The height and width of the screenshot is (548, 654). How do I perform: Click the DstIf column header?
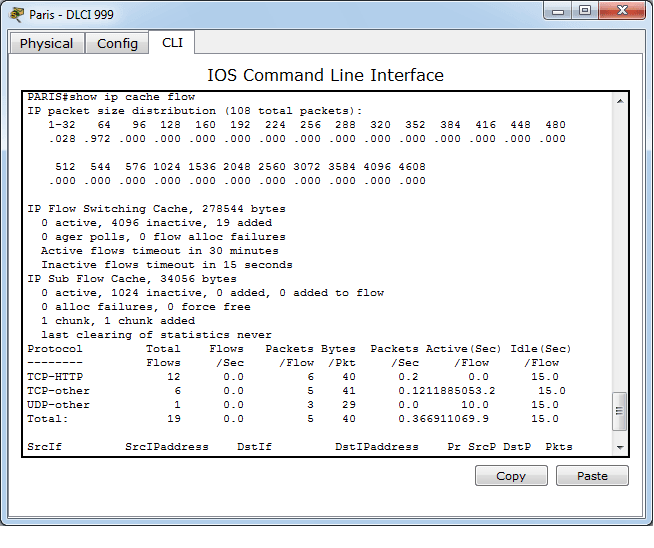[x=254, y=447]
